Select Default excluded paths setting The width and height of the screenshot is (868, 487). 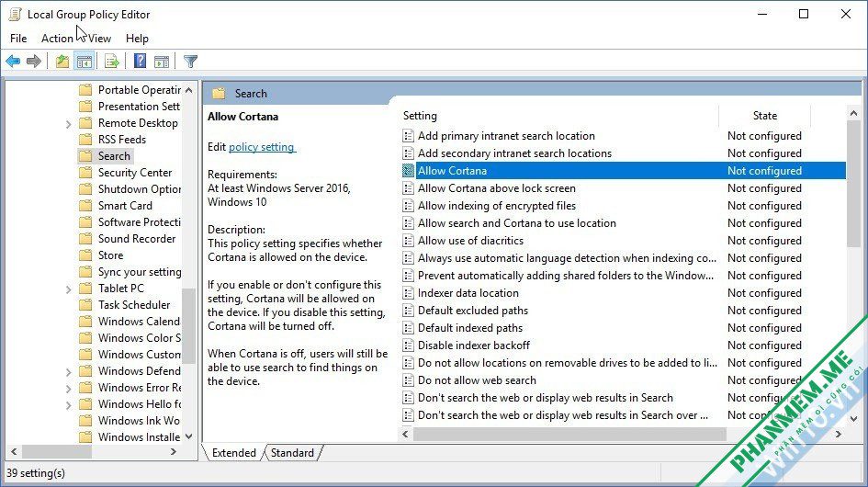pyautogui.click(x=473, y=311)
